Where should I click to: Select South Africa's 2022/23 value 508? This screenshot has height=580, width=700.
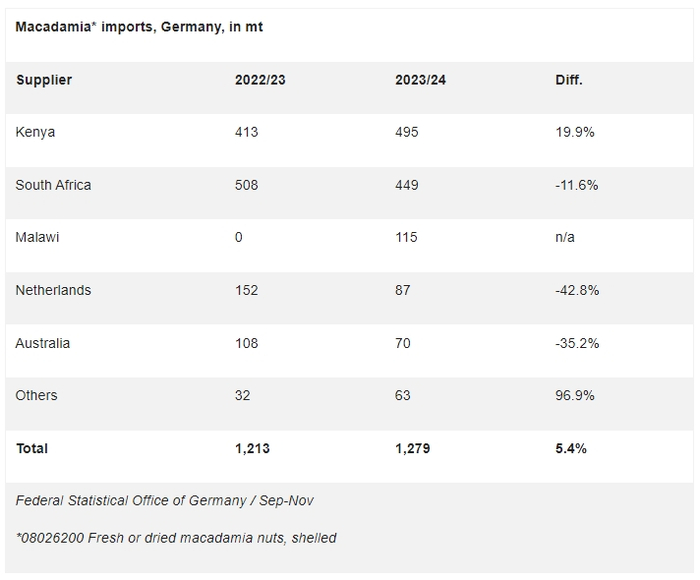pos(246,185)
